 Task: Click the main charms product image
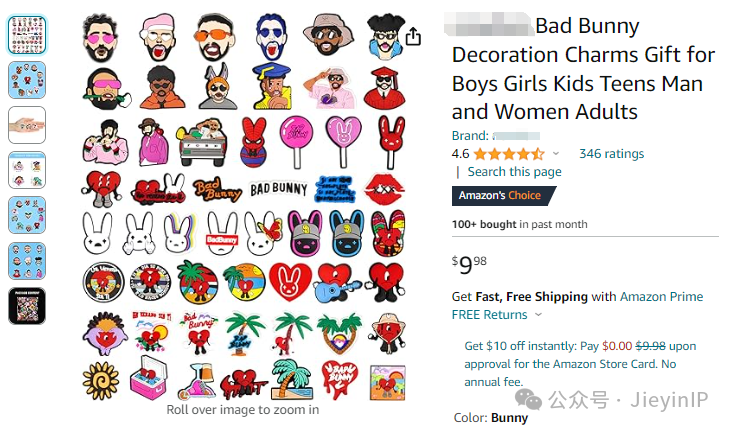tap(244, 206)
